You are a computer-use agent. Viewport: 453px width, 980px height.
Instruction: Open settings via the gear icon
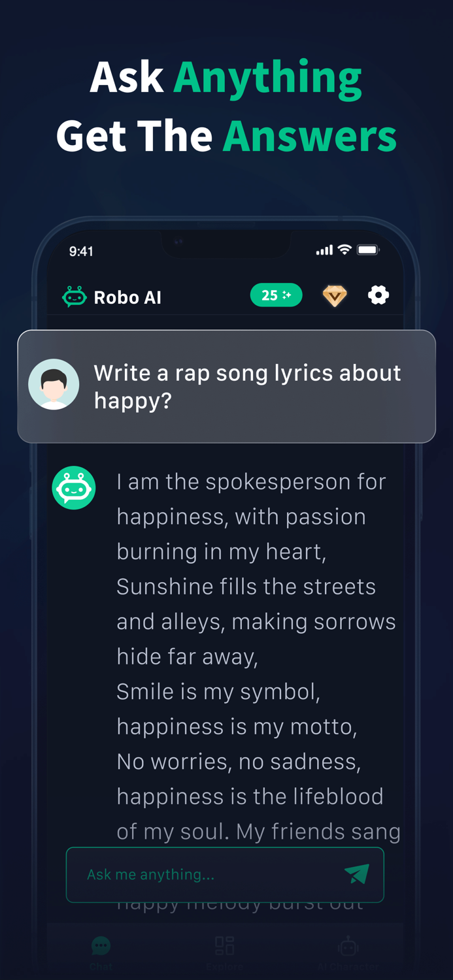click(x=378, y=295)
